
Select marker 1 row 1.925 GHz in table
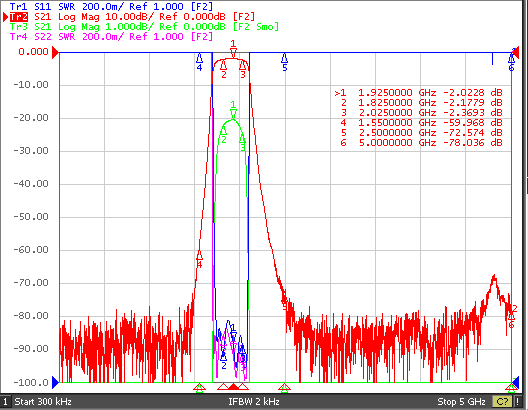click(x=418, y=93)
